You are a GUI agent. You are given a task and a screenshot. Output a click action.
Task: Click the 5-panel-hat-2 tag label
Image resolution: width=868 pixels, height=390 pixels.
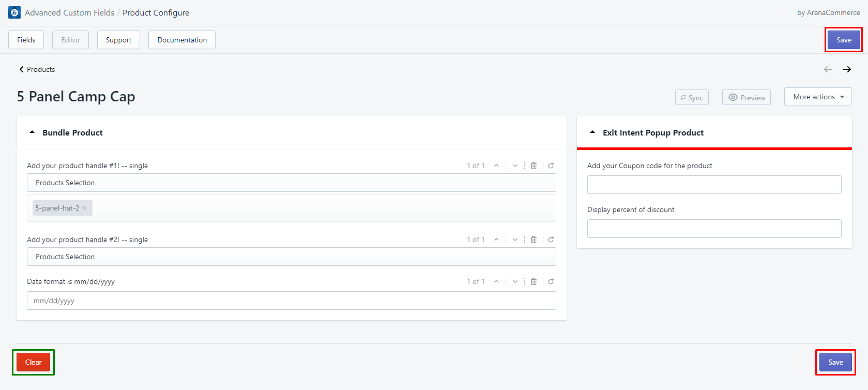[x=57, y=208]
